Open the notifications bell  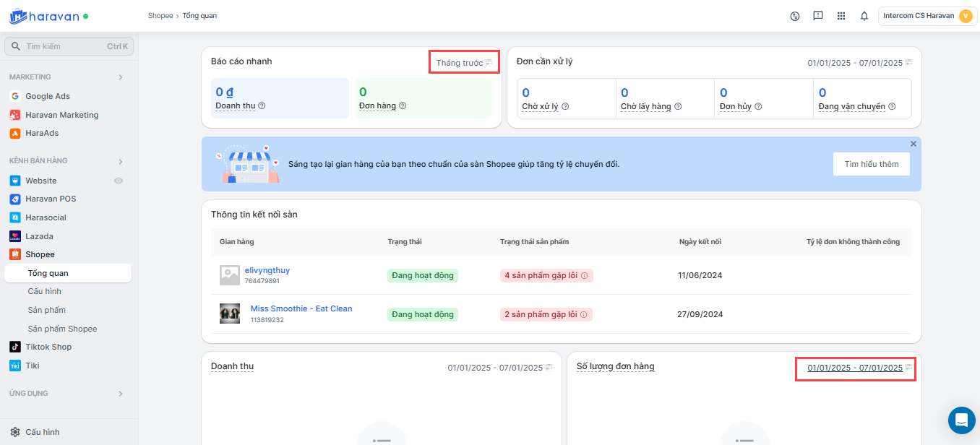click(864, 16)
